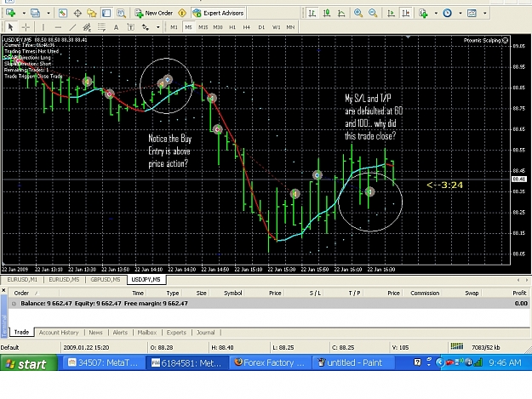Screen dimensions: 532x399
Task: Open the 34507: MetaTrader taskbar window
Action: pyautogui.click(x=103, y=363)
